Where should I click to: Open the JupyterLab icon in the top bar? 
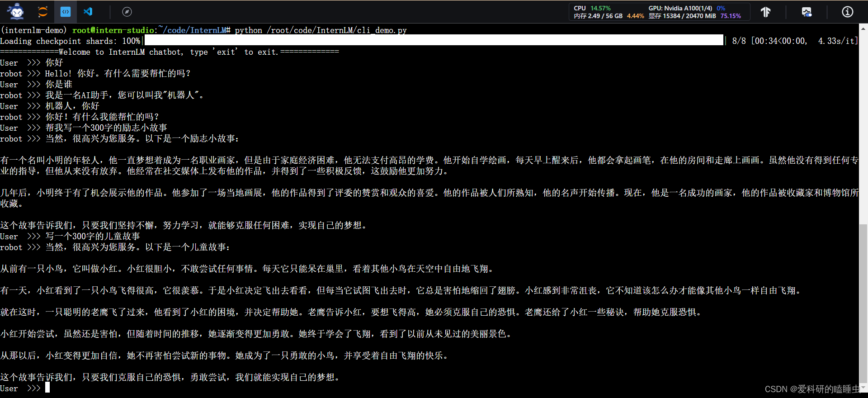(42, 12)
